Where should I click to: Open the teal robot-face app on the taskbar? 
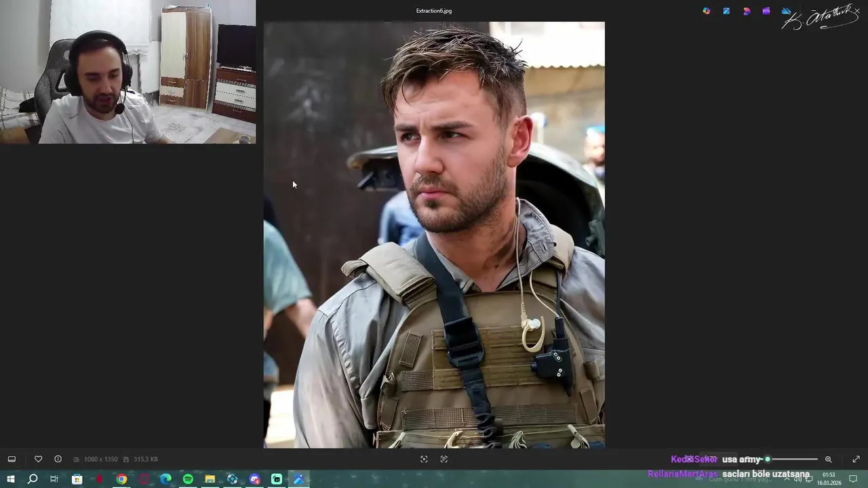(x=277, y=479)
